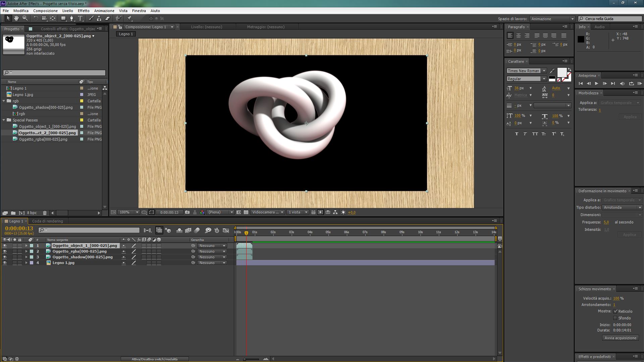Screen dimensions: 644x362
Task: Select the Pen tool
Action: click(x=71, y=18)
